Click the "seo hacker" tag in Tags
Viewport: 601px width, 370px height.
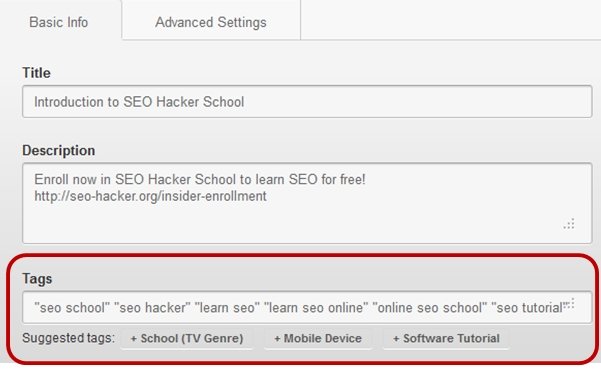pos(152,308)
